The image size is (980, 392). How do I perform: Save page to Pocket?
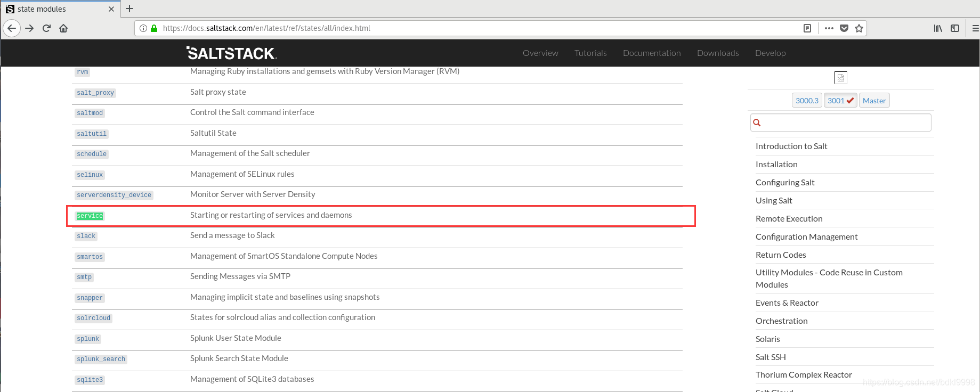click(844, 28)
